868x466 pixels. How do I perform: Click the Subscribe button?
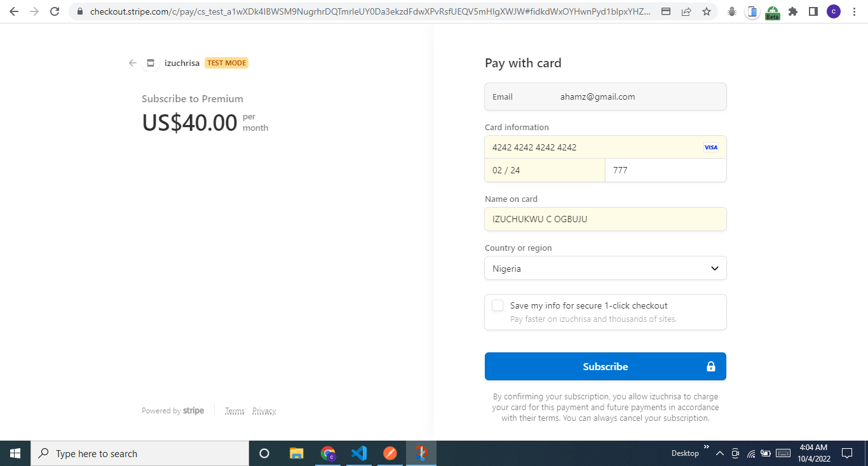(x=605, y=366)
